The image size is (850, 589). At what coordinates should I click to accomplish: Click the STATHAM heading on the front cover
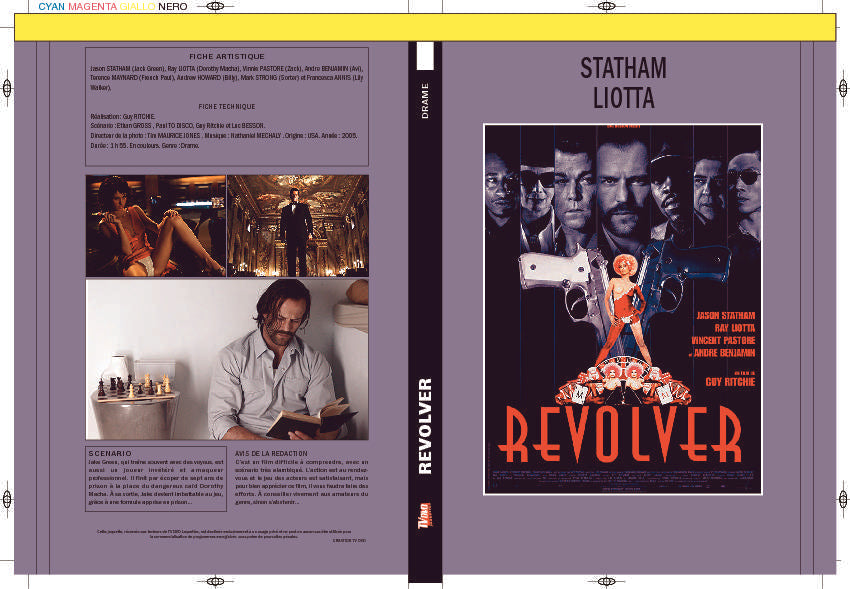pyautogui.click(x=623, y=68)
